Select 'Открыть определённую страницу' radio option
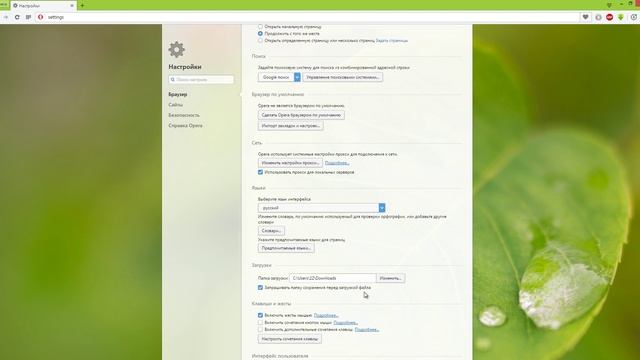The height and width of the screenshot is (360, 640). 260,40
